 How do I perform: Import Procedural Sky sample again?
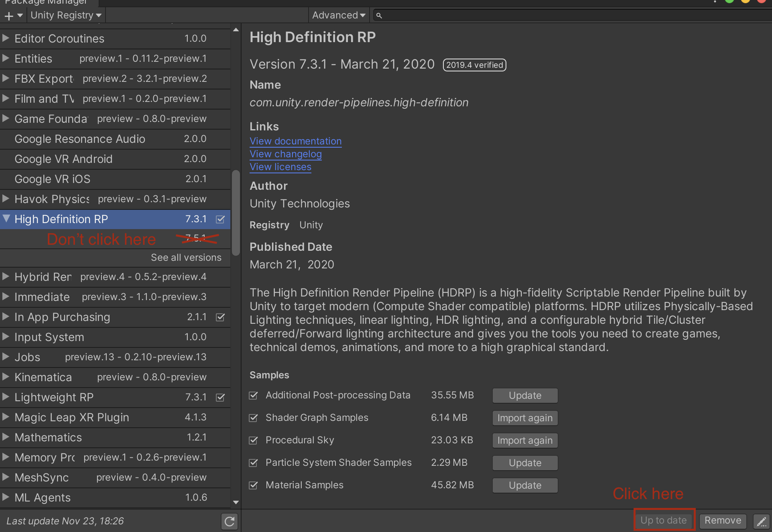(525, 441)
